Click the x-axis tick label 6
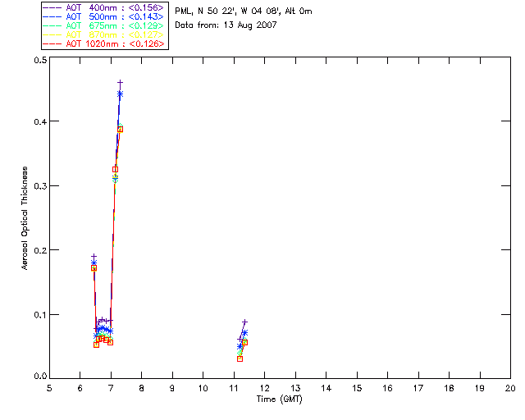This screenshot has height=420, width=525. (x=80, y=389)
